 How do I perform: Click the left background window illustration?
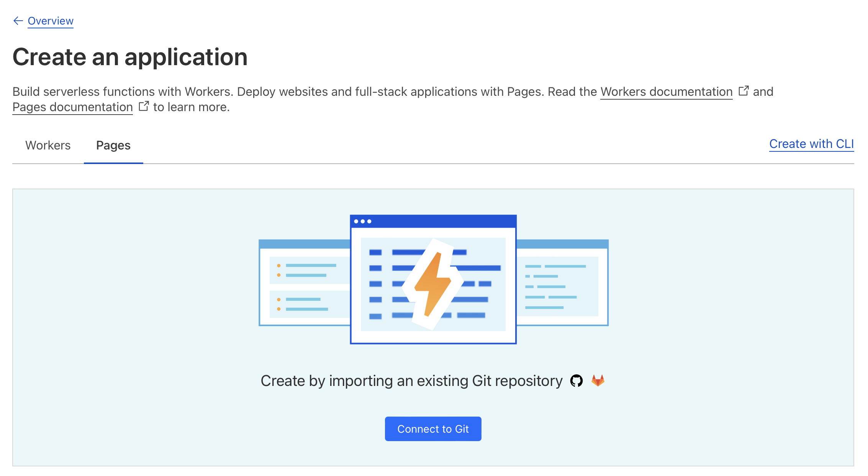(305, 284)
